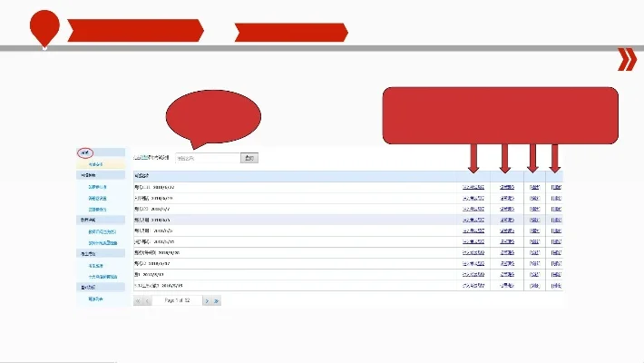Open last row's rightmost action link
The height and width of the screenshot is (363, 644).
tap(555, 285)
